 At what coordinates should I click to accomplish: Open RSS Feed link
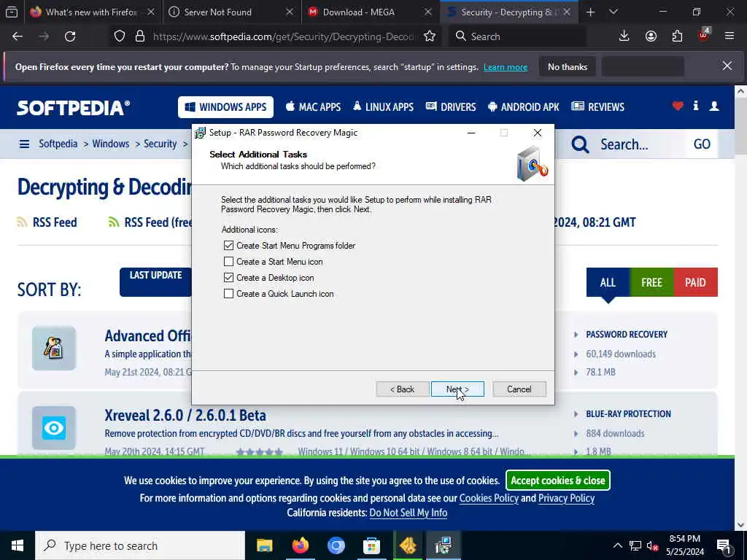pos(54,222)
